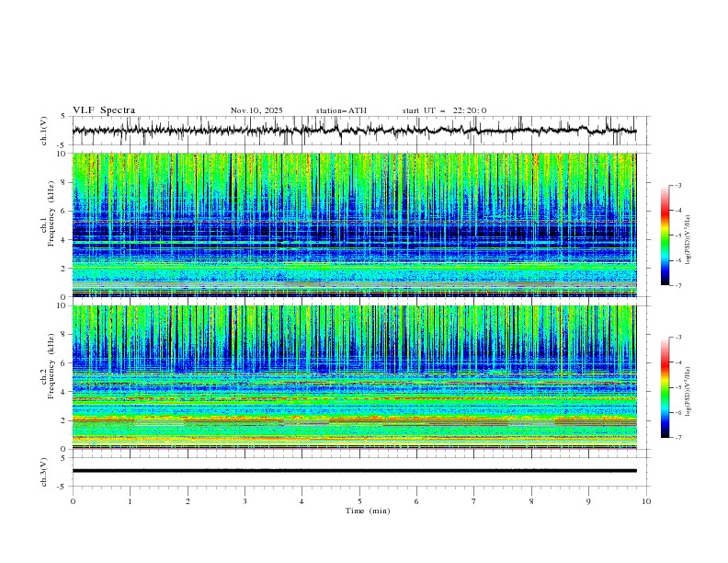Select the ch.2 "Frequency (kHz)" axis label
This screenshot has width=728, height=563.
[x=51, y=365]
